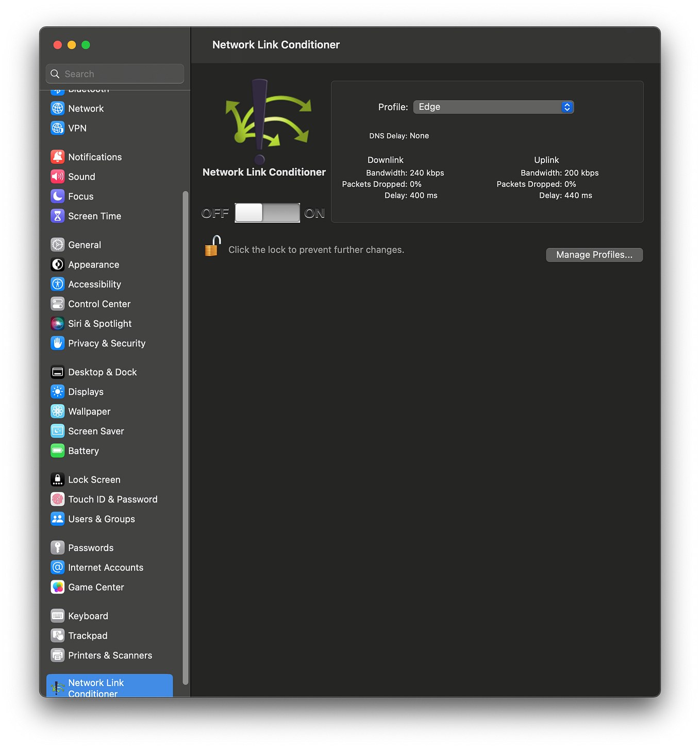Open Printers & Scanners settings icon
The height and width of the screenshot is (749, 700).
[57, 655]
